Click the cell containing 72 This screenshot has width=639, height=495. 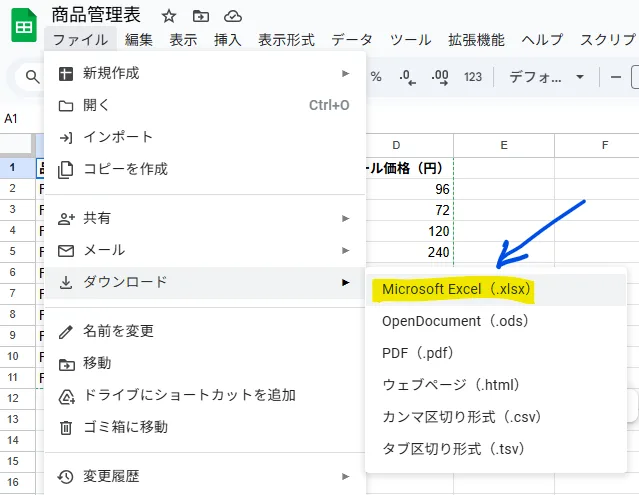(410, 210)
